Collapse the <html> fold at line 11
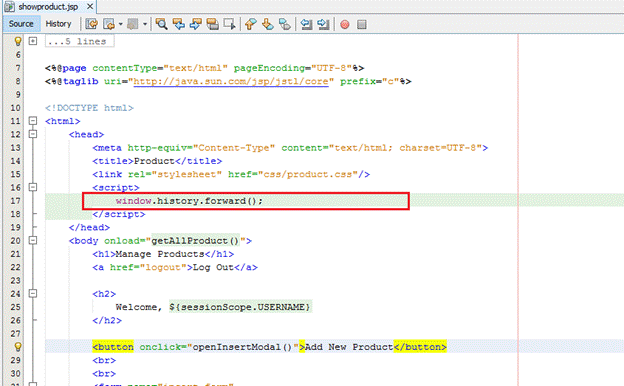Viewport: 624px width, 386px height. pyautogui.click(x=33, y=121)
